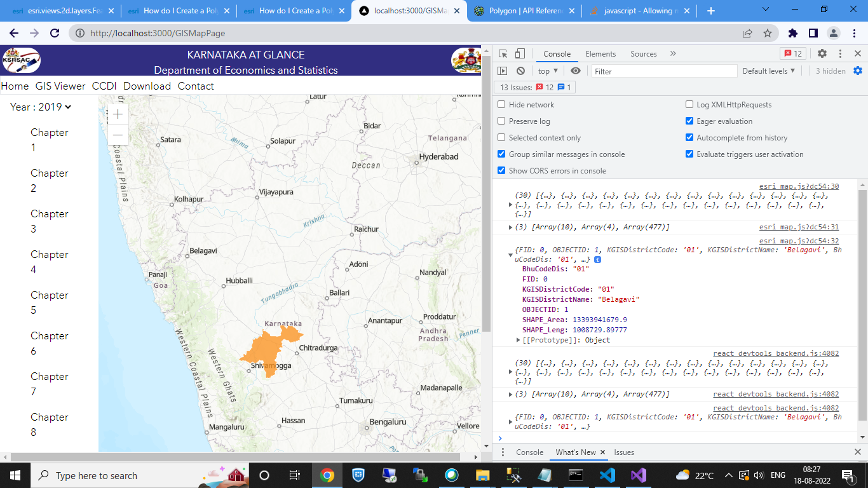868x488 pixels.
Task: Type in the console Filter field
Action: (664, 71)
